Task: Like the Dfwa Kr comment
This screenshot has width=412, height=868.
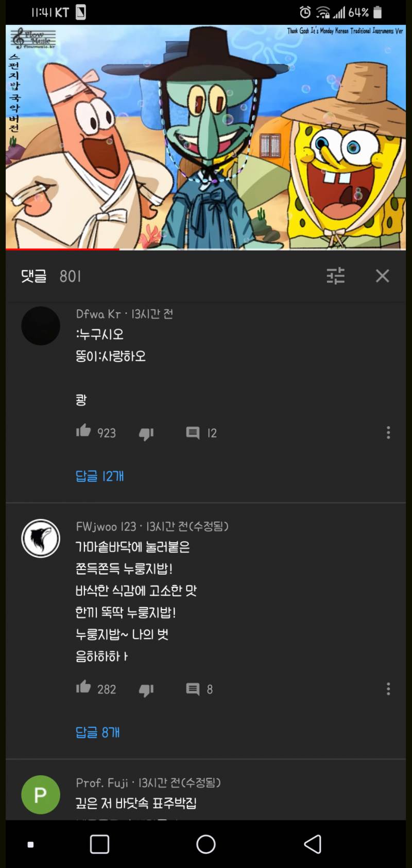Action: click(83, 431)
